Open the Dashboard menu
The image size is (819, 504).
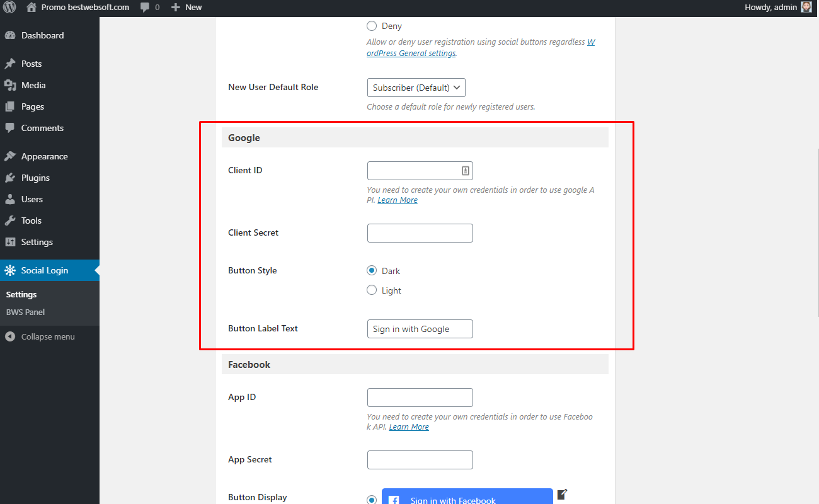point(50,35)
